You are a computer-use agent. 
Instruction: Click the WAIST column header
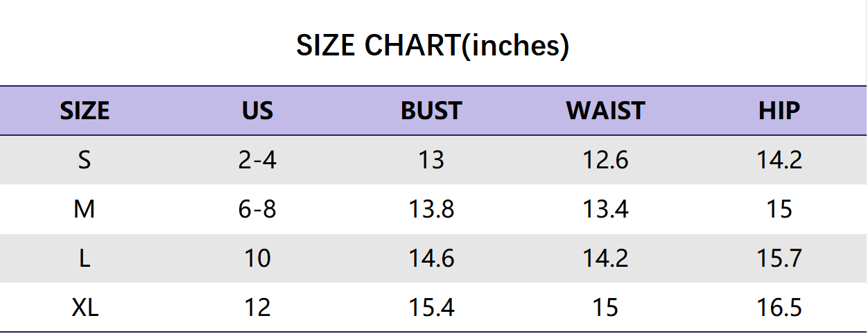click(x=605, y=111)
